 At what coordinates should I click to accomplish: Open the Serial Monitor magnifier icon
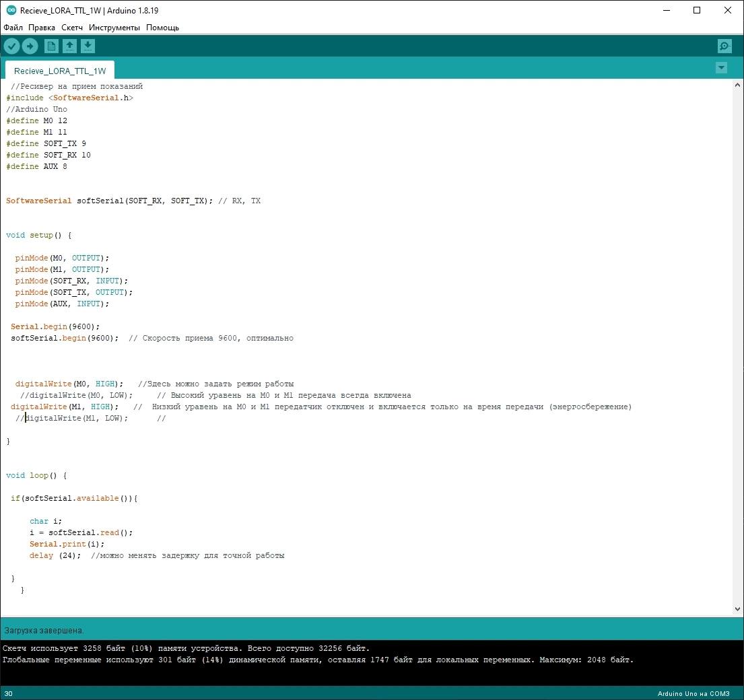pos(724,46)
